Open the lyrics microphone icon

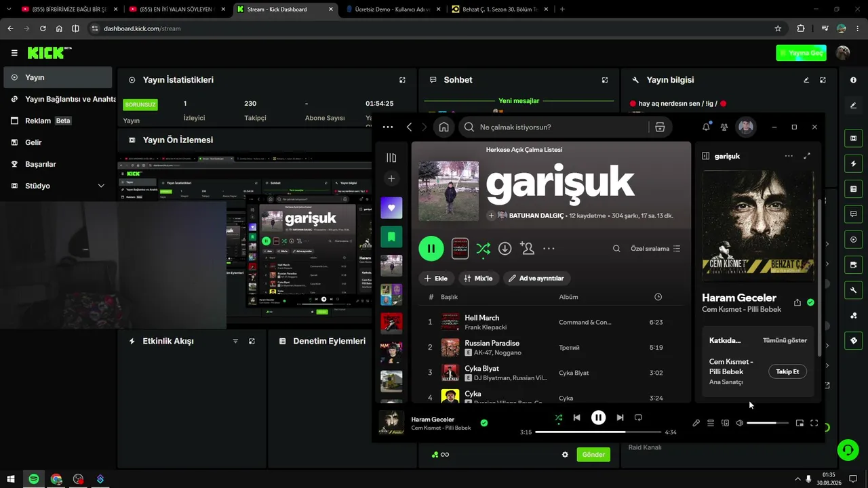(696, 423)
